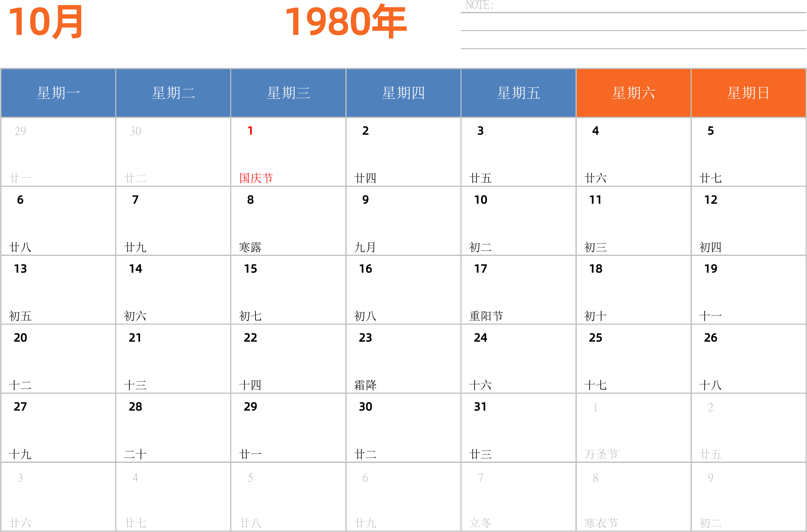
Task: Select date 17 above 重阳节
Action: 480,269
